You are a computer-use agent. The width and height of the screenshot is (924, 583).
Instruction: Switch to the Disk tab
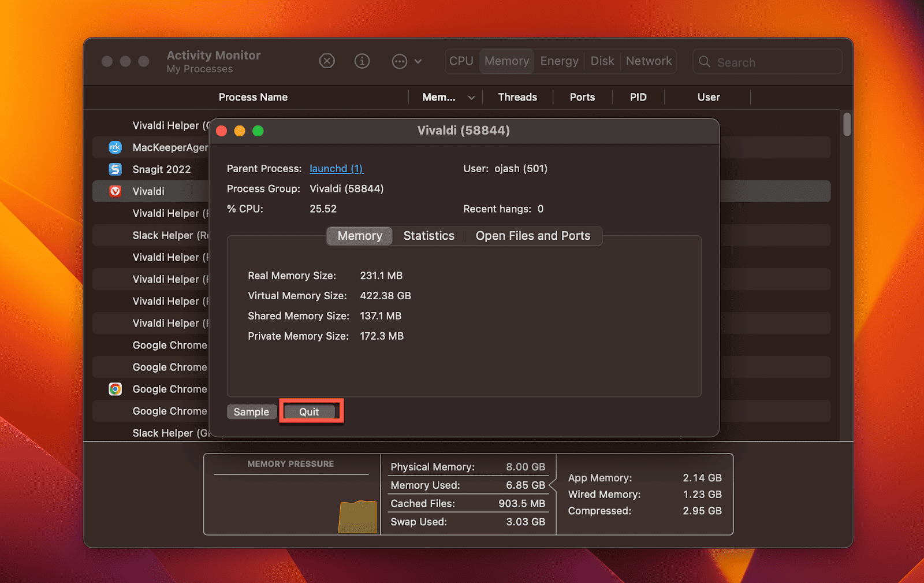click(x=602, y=61)
